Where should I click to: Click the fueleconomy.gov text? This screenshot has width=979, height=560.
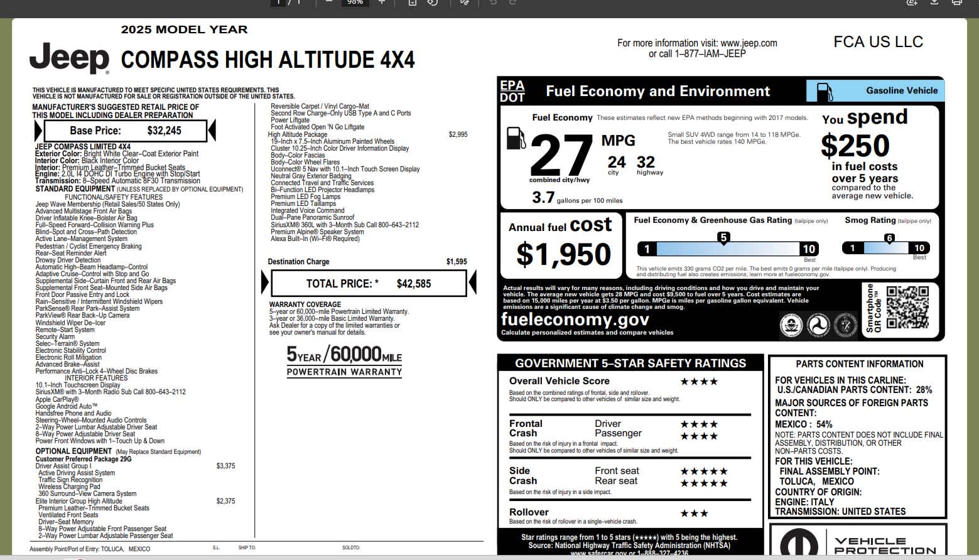click(x=575, y=320)
